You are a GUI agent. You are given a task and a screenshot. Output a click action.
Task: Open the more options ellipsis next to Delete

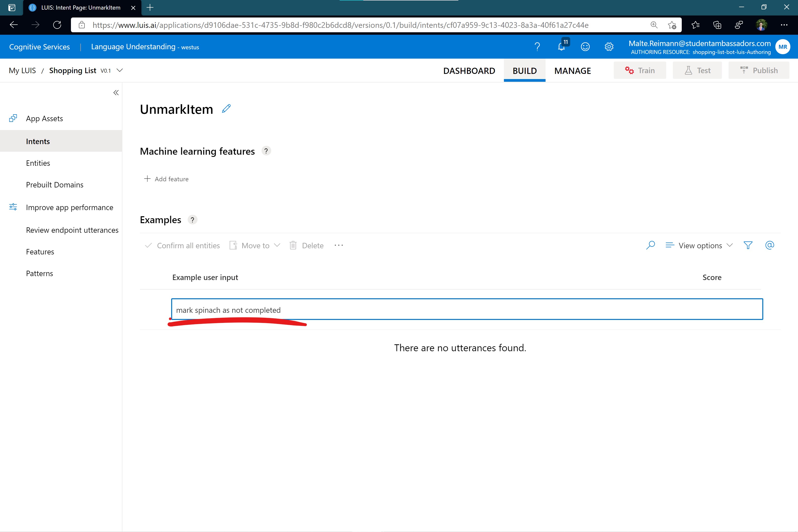tap(339, 245)
